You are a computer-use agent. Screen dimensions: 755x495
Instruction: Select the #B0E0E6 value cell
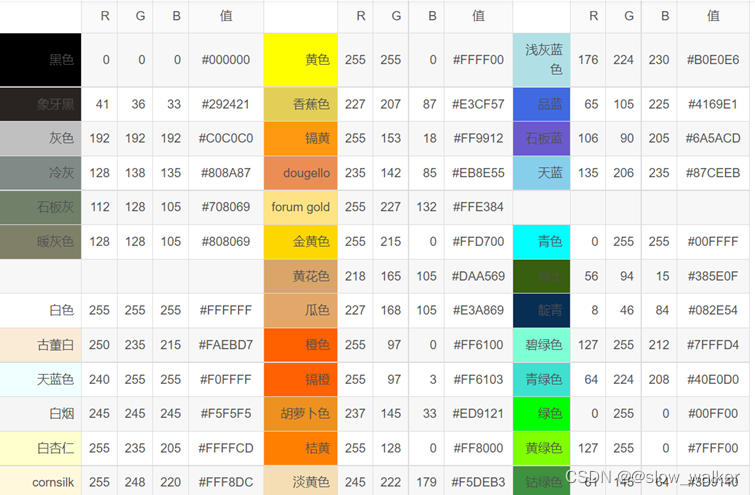click(x=713, y=60)
